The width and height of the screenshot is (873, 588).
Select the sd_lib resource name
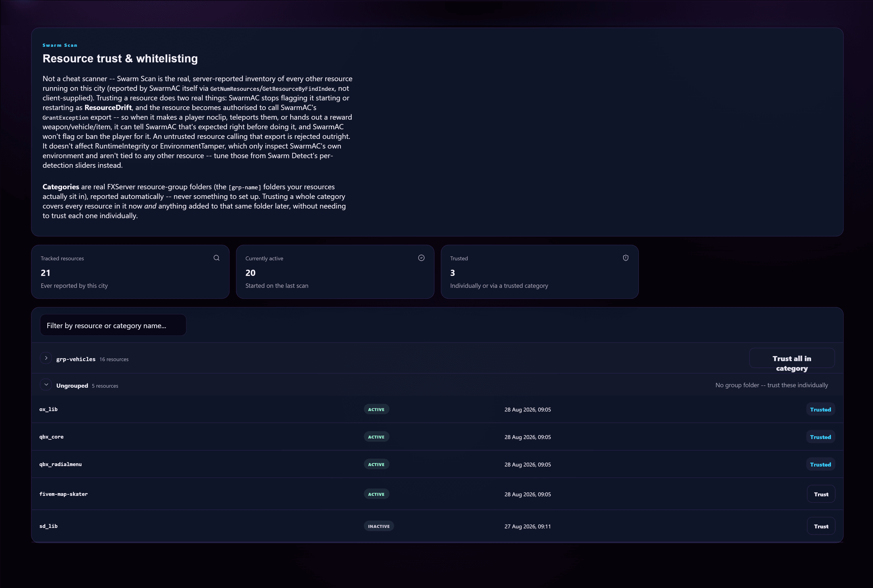48,526
